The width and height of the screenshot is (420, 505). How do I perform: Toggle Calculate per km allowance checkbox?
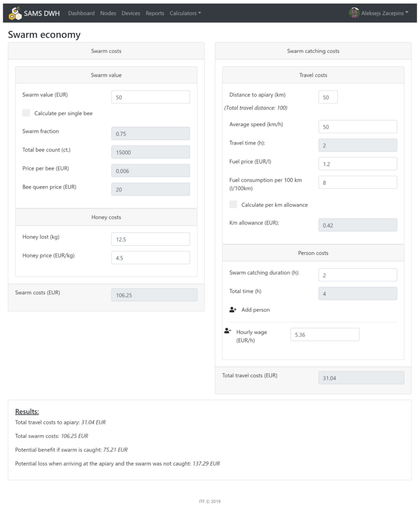(234, 204)
